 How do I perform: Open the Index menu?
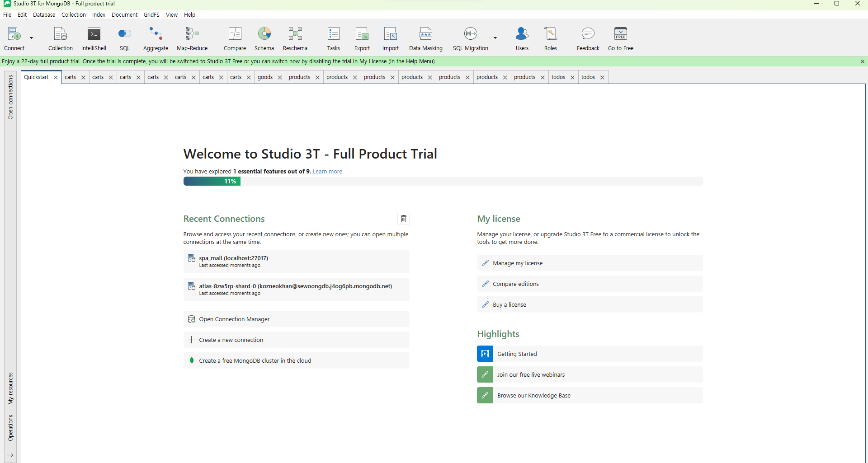(x=99, y=15)
